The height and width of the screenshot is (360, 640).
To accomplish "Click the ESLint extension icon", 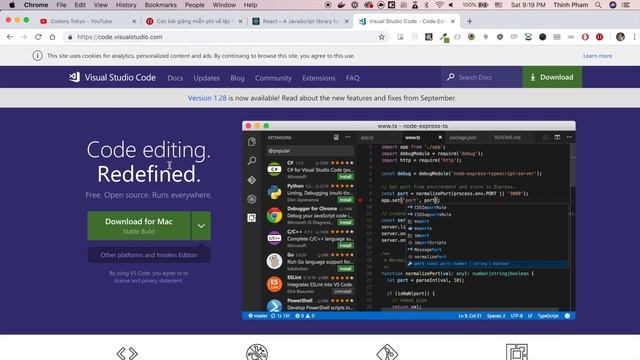I will 274,284.
